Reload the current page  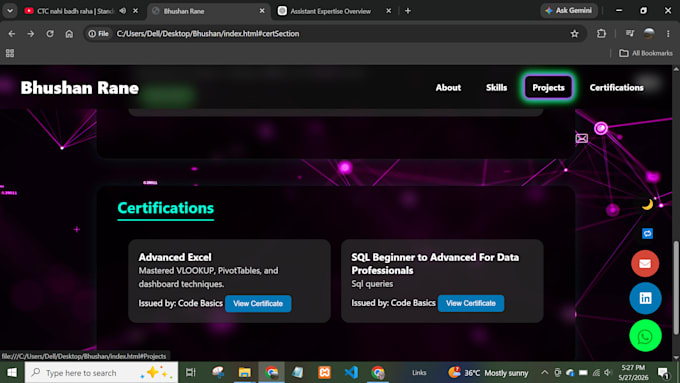click(50, 33)
